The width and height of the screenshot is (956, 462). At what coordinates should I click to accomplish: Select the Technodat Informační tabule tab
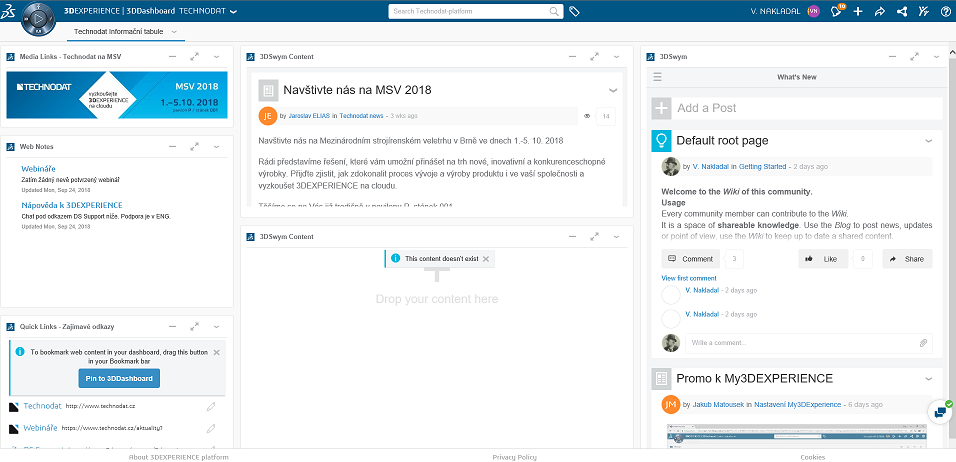point(118,32)
